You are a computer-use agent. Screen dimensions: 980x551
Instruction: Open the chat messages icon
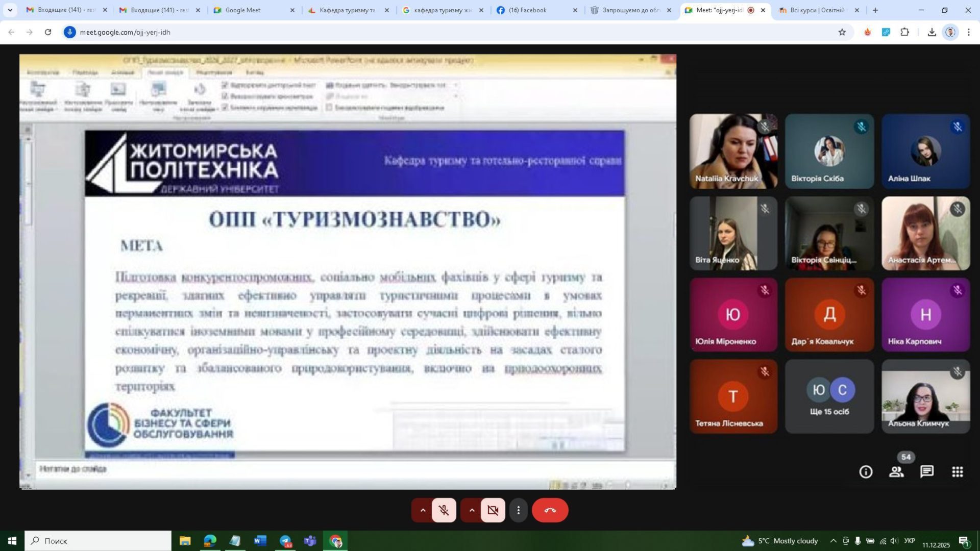927,472
